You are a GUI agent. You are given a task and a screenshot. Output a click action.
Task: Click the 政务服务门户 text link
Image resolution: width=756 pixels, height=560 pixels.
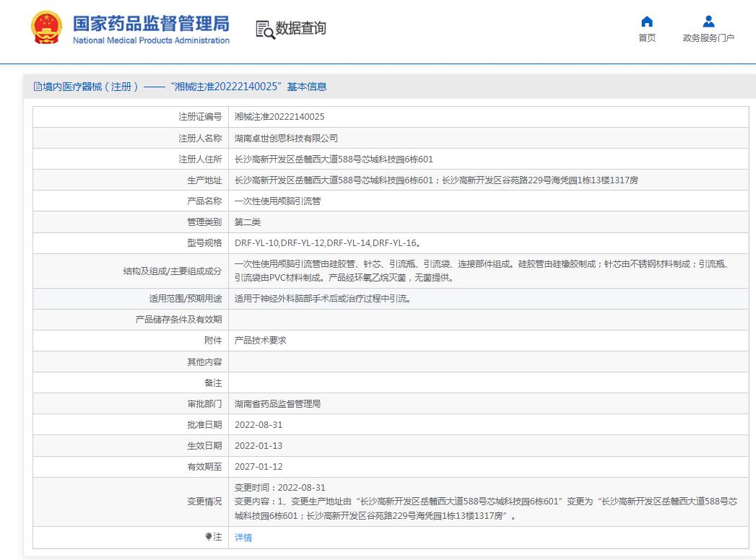coord(708,38)
